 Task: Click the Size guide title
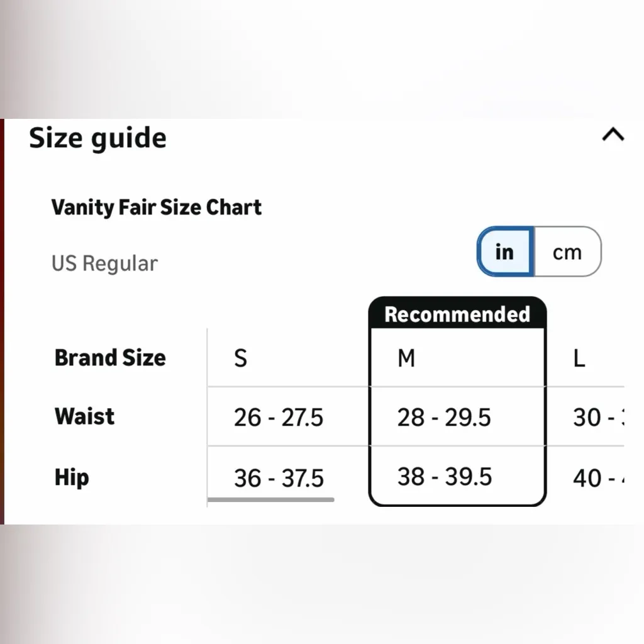coord(97,137)
